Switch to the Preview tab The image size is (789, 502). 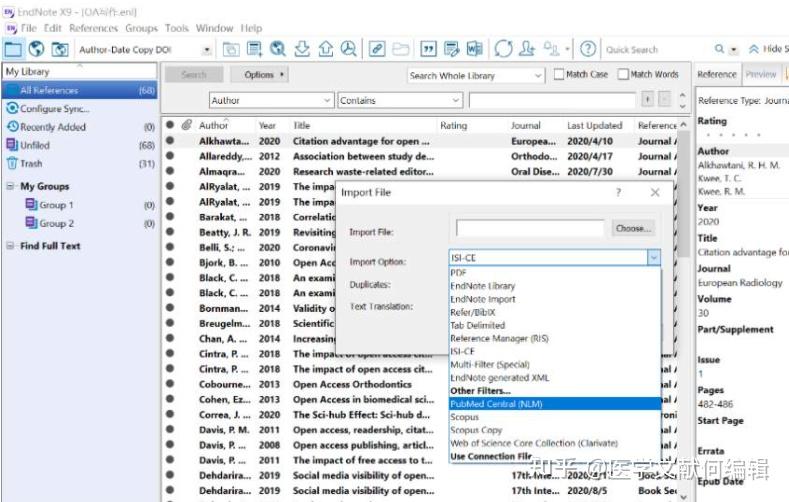[761, 74]
